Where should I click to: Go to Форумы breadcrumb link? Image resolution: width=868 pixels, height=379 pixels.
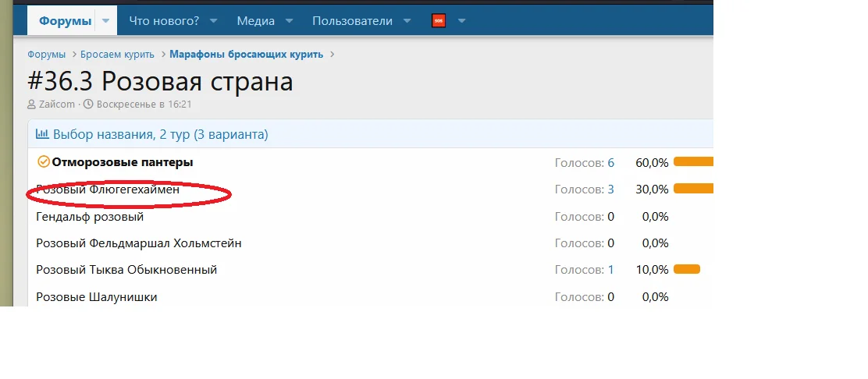point(47,55)
